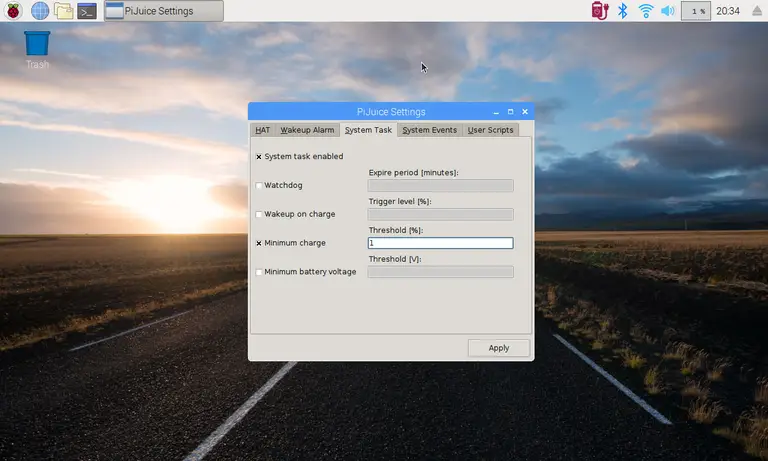Image resolution: width=768 pixels, height=461 pixels.
Task: Disable the System task enabled checkbox
Action: coord(259,157)
